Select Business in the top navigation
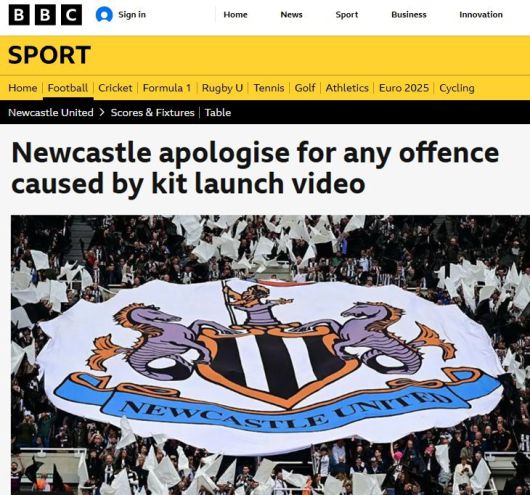The width and height of the screenshot is (530, 495). coord(409,15)
